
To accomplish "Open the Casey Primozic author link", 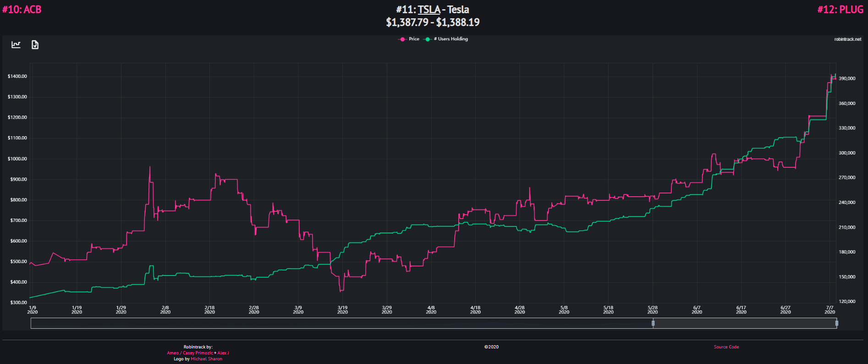I will (198, 353).
